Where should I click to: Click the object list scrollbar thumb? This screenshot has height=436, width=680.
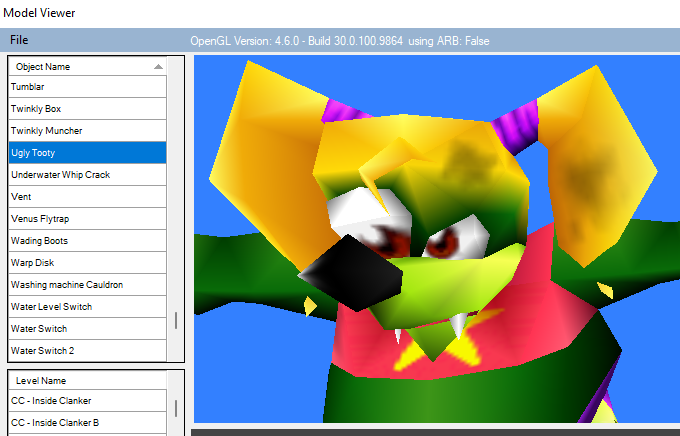click(176, 321)
